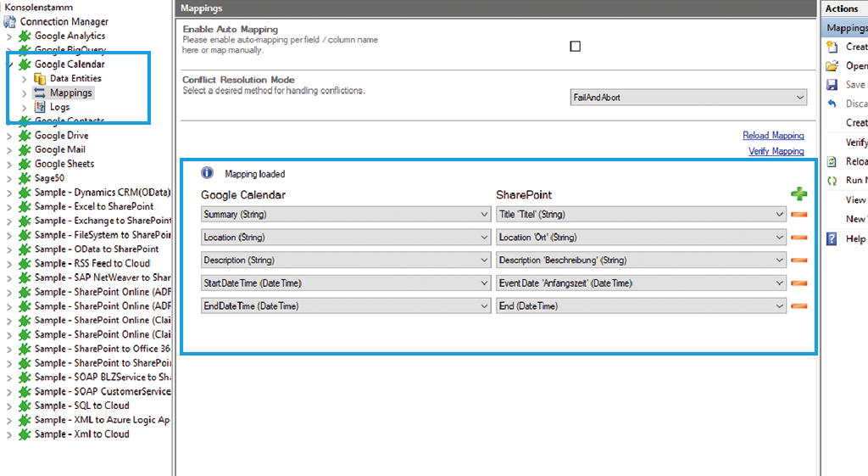Collapse the Google Calendar tree node
Screen dimensions: 868x476
pyautogui.click(x=9, y=64)
